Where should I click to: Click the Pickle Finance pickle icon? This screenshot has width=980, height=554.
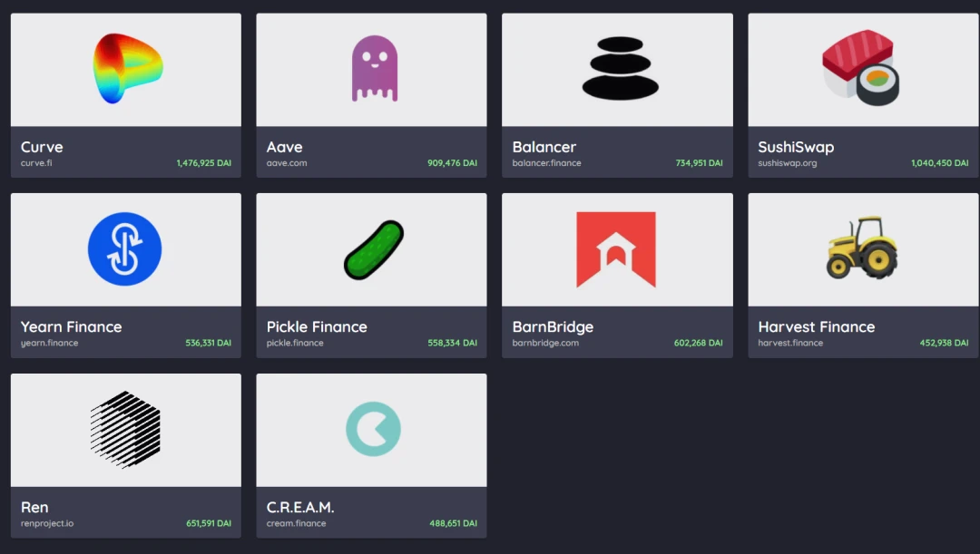(374, 250)
